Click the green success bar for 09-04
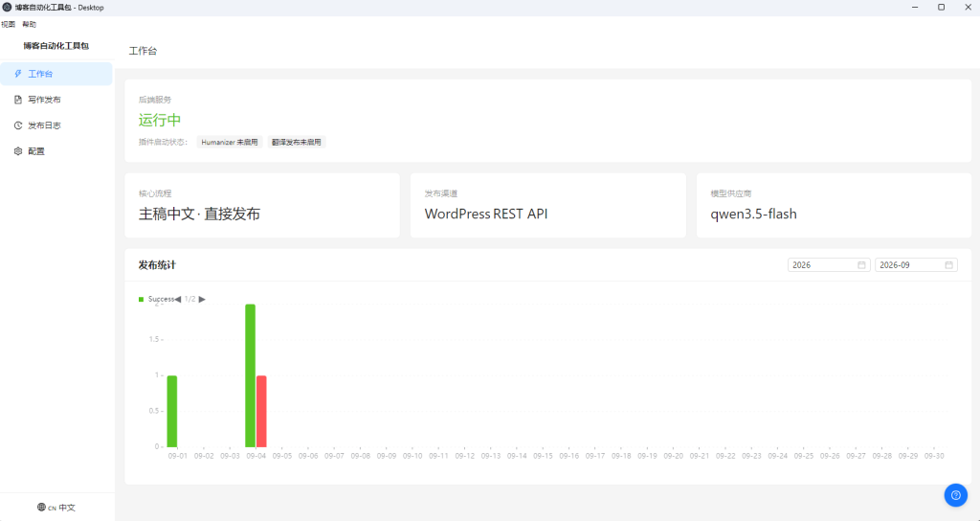 coord(250,375)
